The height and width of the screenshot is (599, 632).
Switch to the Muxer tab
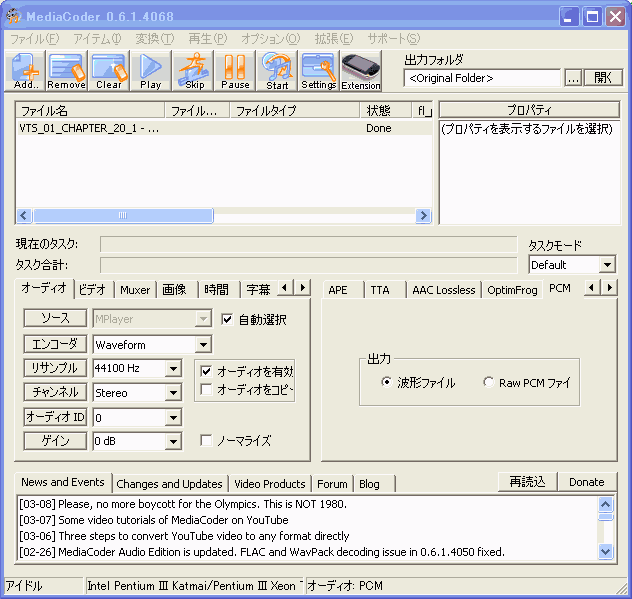(x=135, y=289)
